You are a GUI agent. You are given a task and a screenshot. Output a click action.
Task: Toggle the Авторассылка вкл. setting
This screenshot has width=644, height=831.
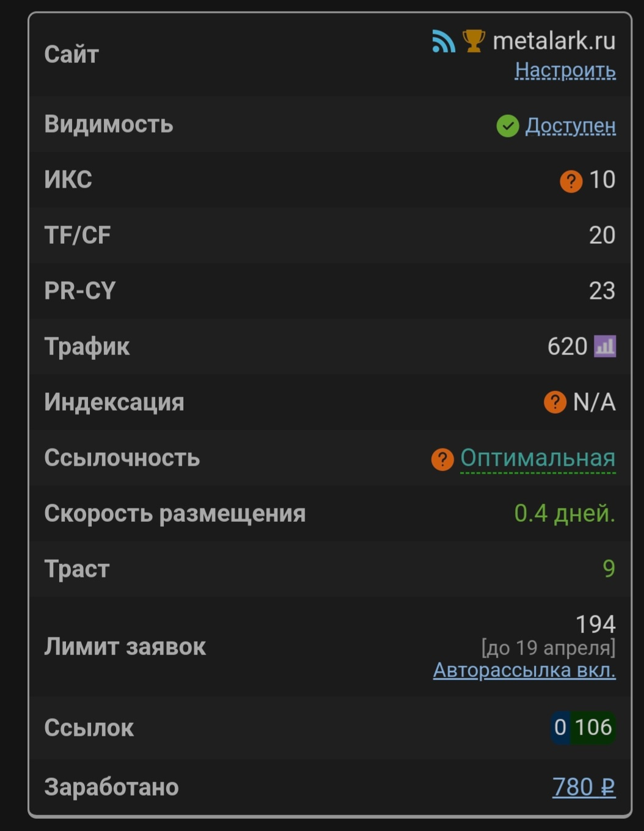[x=524, y=670]
